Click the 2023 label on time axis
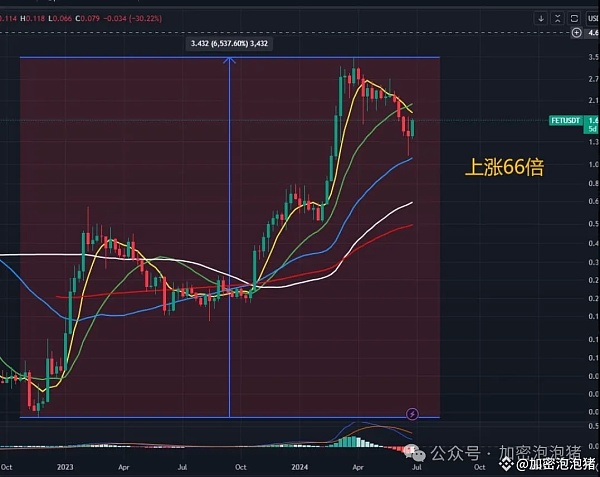Image resolution: width=600 pixels, height=477 pixels. pos(66,466)
